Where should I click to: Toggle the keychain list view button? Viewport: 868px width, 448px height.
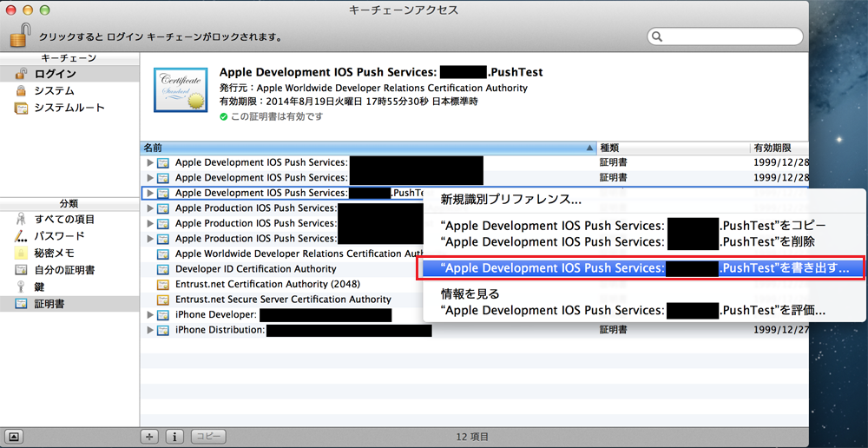point(15,437)
